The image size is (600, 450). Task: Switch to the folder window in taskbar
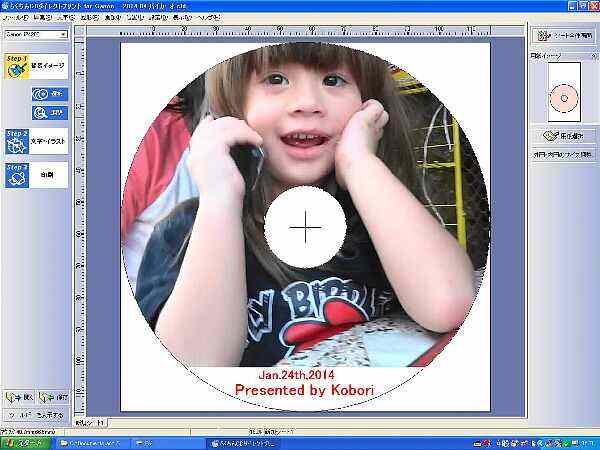click(91, 444)
